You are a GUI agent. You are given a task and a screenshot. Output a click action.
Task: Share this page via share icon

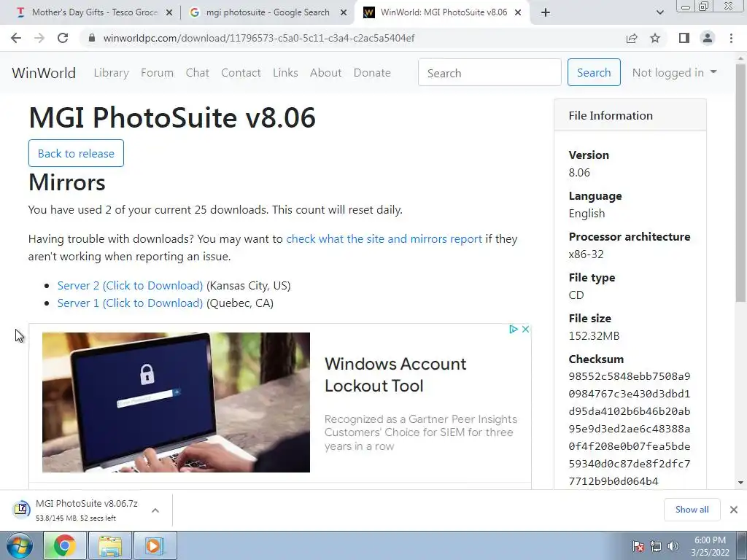click(x=632, y=38)
